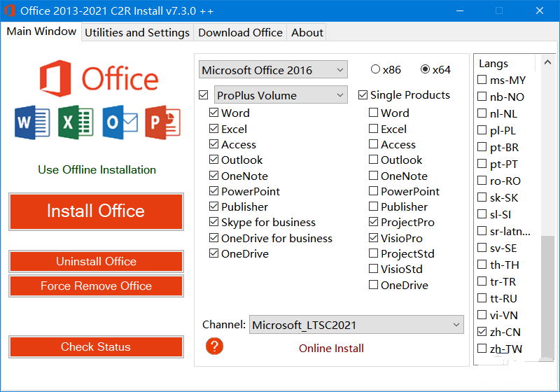
Task: Open the About tab
Action: coord(307,32)
